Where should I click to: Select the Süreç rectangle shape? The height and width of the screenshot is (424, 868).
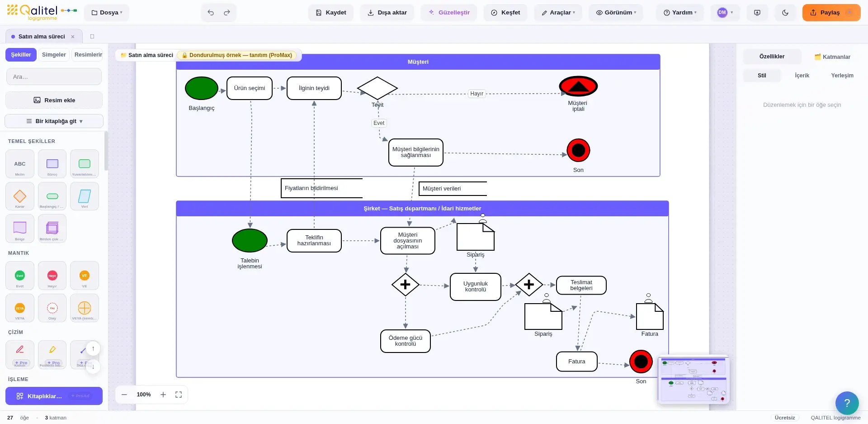tap(52, 164)
